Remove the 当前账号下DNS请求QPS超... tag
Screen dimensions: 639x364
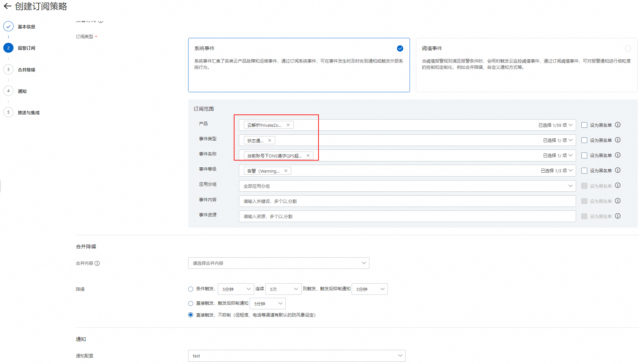coord(308,155)
